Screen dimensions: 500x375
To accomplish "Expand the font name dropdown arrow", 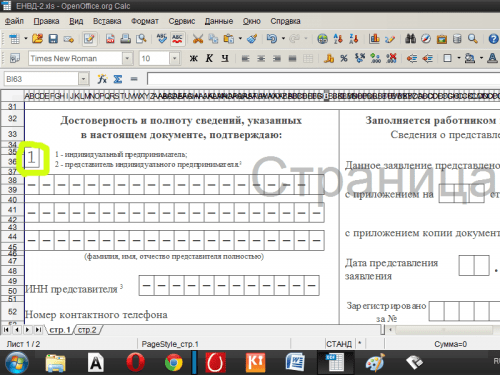I will pyautogui.click(x=127, y=59).
